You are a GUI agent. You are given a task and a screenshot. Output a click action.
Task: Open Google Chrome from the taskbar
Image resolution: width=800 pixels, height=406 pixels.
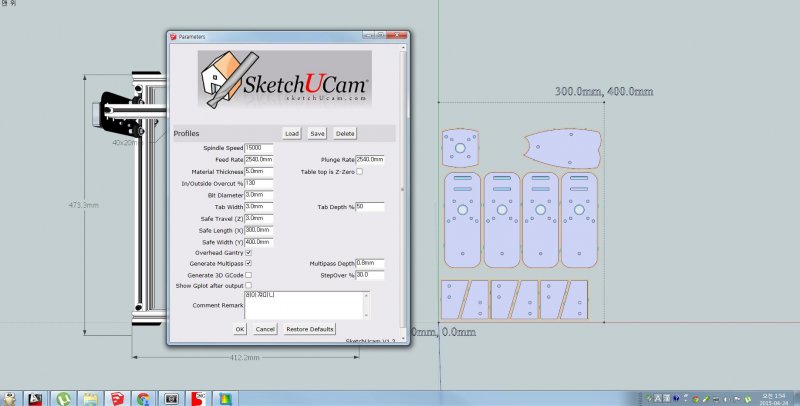coord(143,397)
